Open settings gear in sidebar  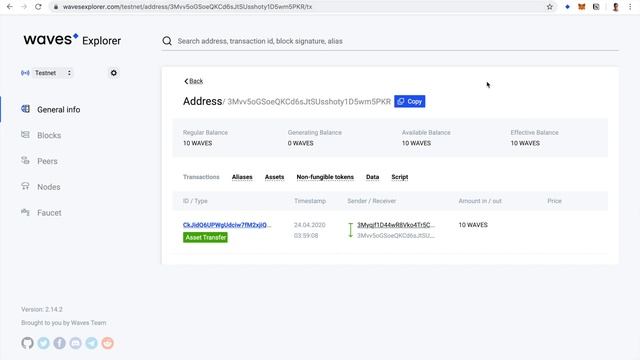tap(114, 73)
